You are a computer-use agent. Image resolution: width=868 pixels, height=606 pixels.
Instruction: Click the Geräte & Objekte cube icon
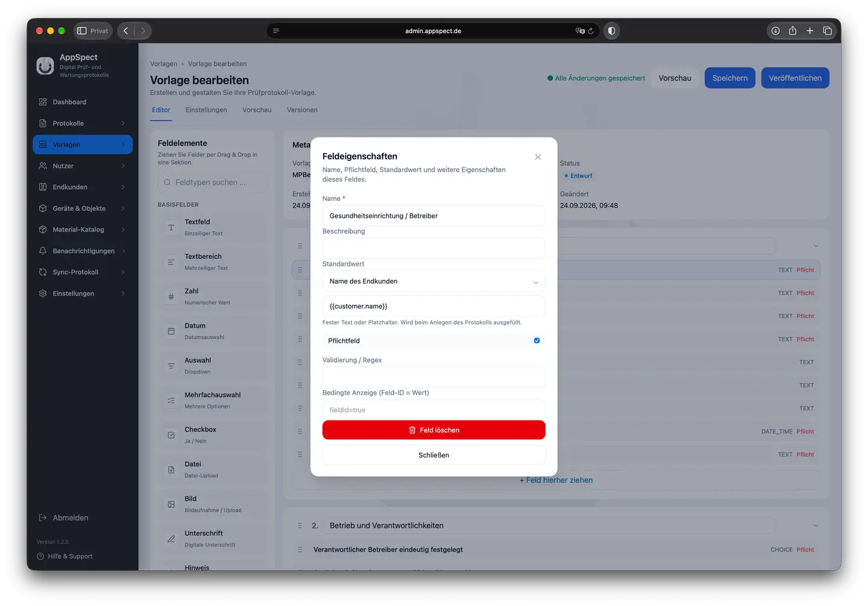click(43, 208)
